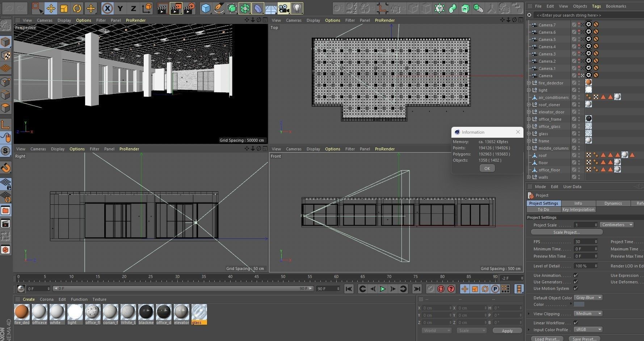Expand the walls object
The width and height of the screenshot is (644, 341).
(529, 177)
